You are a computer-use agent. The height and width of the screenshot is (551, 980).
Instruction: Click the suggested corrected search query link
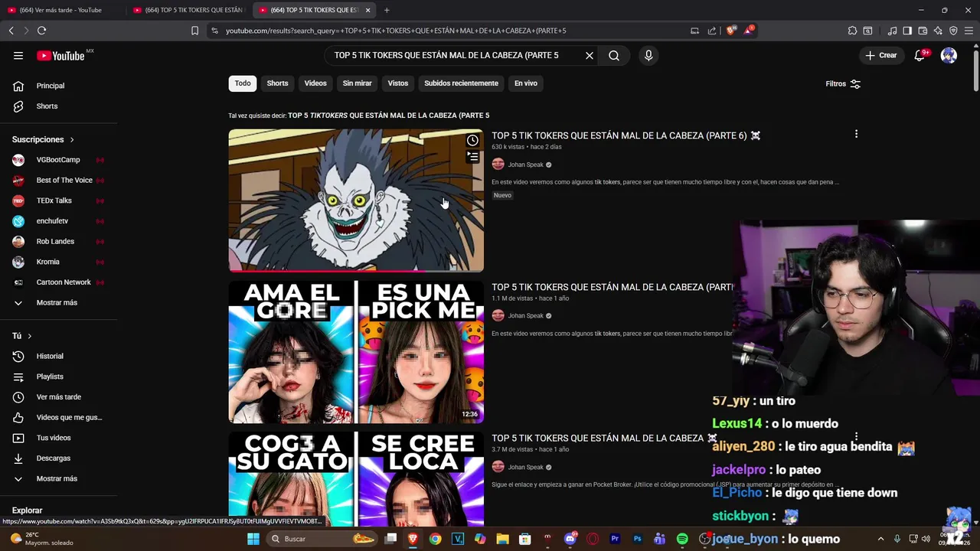coord(388,116)
